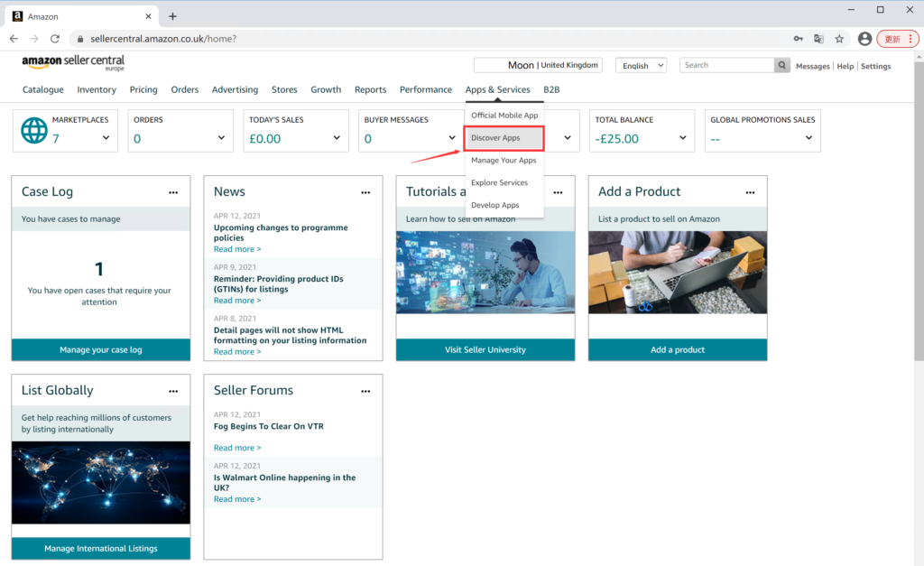This screenshot has width=924, height=566.
Task: Expand Total Balance dropdown
Action: 682,138
